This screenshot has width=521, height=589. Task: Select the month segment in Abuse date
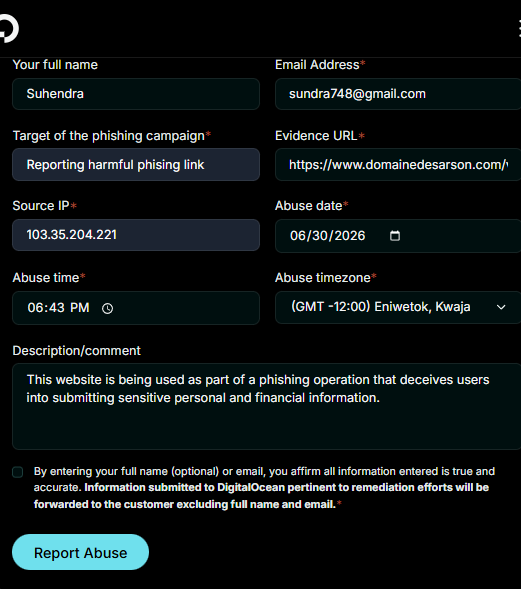pyautogui.click(x=297, y=236)
